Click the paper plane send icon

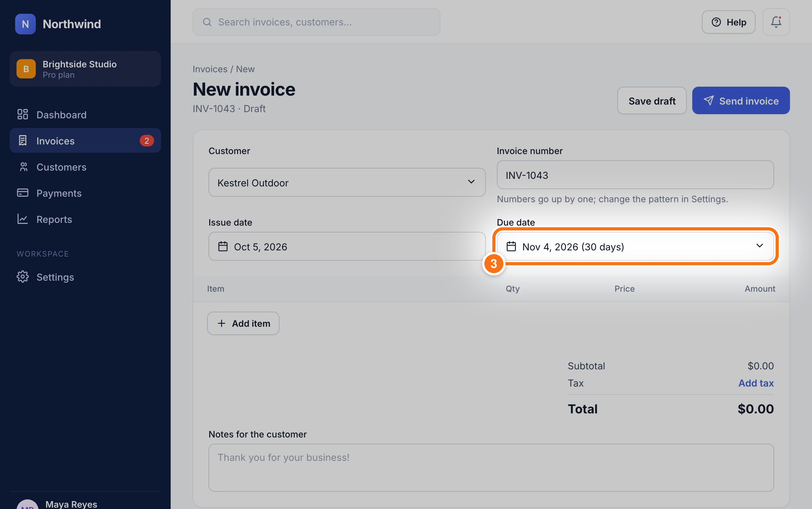tap(708, 101)
